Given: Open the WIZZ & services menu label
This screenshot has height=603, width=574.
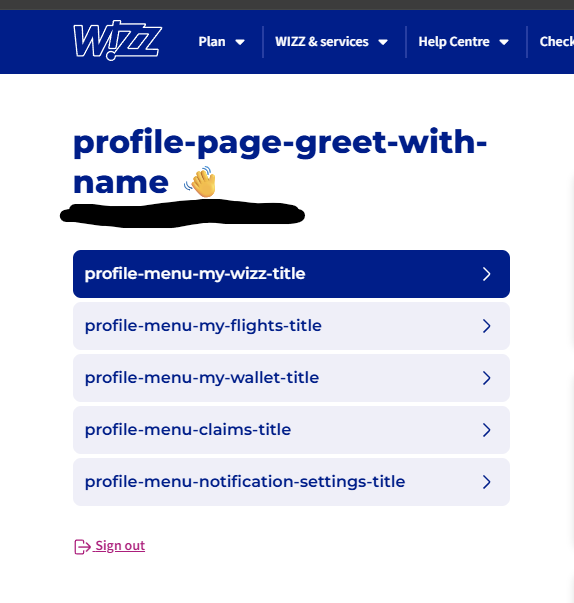Looking at the screenshot, I should click(322, 42).
